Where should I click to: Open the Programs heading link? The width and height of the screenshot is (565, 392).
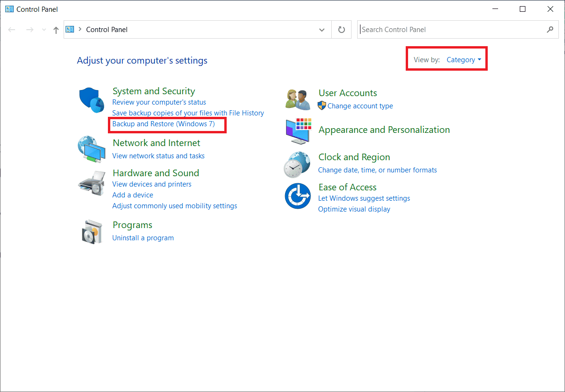[x=132, y=225]
